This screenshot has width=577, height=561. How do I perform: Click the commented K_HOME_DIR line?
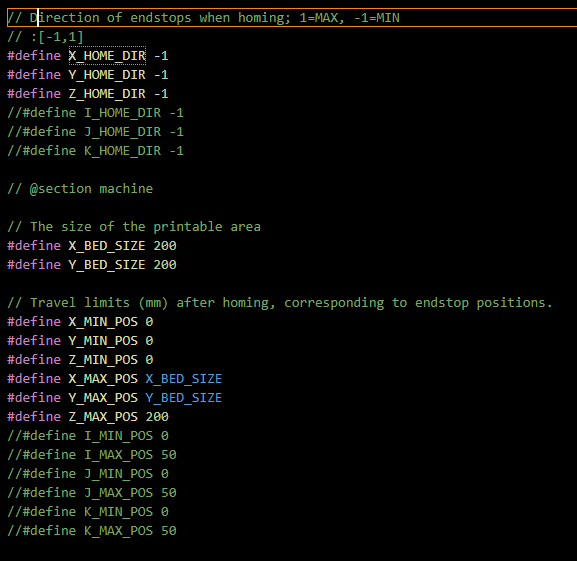click(95, 150)
